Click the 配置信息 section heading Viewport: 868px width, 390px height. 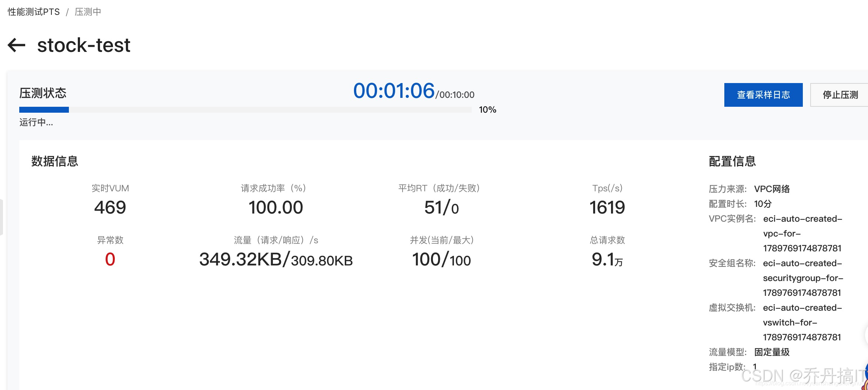(732, 161)
